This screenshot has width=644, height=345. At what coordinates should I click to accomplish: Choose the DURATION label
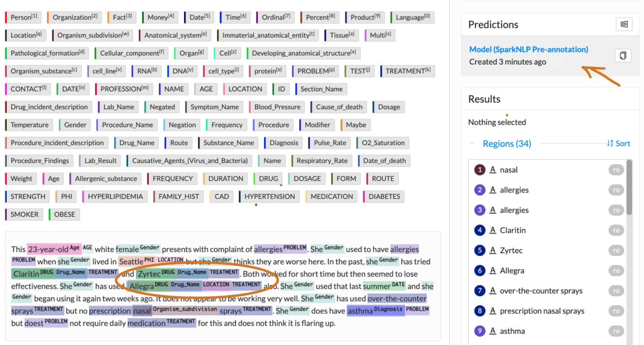225,179
